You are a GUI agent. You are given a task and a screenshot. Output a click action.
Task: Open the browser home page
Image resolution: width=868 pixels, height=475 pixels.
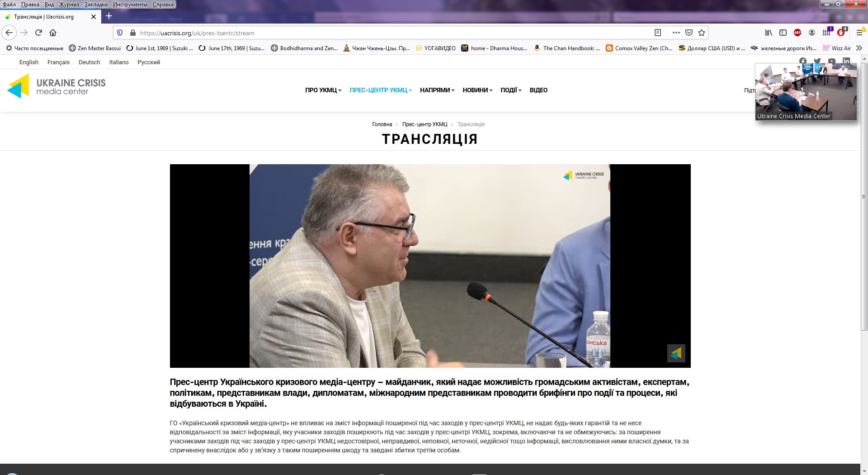pos(53,33)
